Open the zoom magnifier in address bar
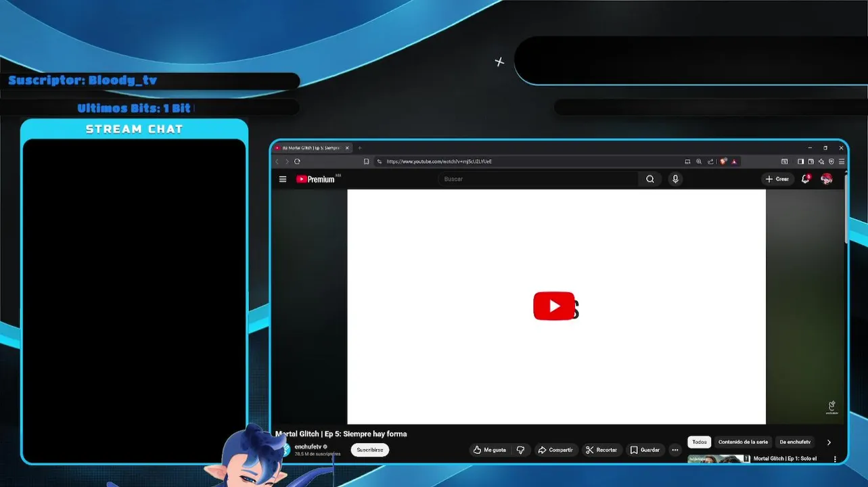 (x=699, y=162)
